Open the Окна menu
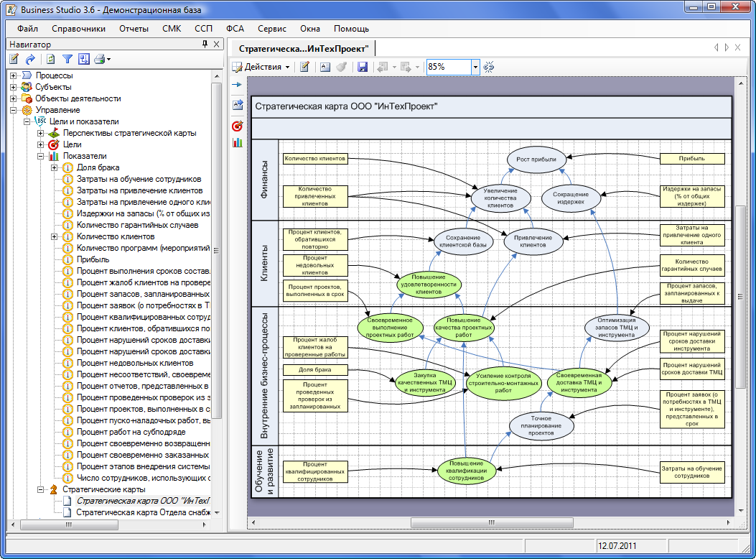The height and width of the screenshot is (559, 756). click(310, 29)
